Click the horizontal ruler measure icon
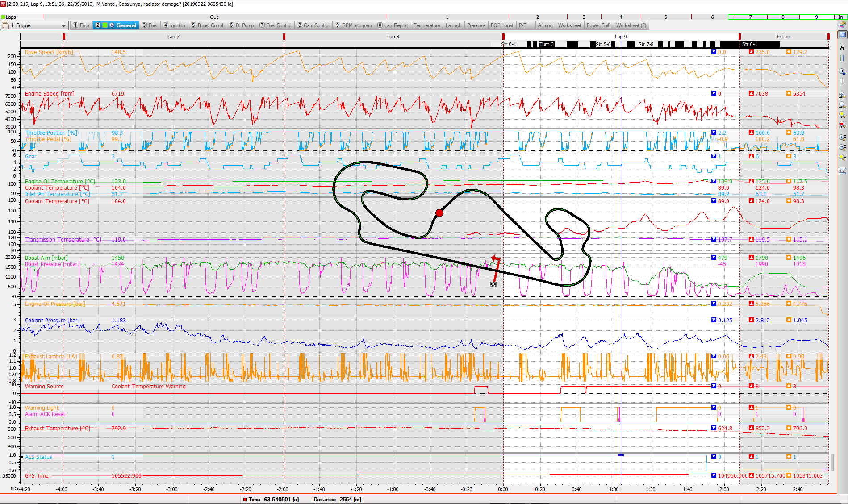This screenshot has width=848, height=504. click(842, 170)
